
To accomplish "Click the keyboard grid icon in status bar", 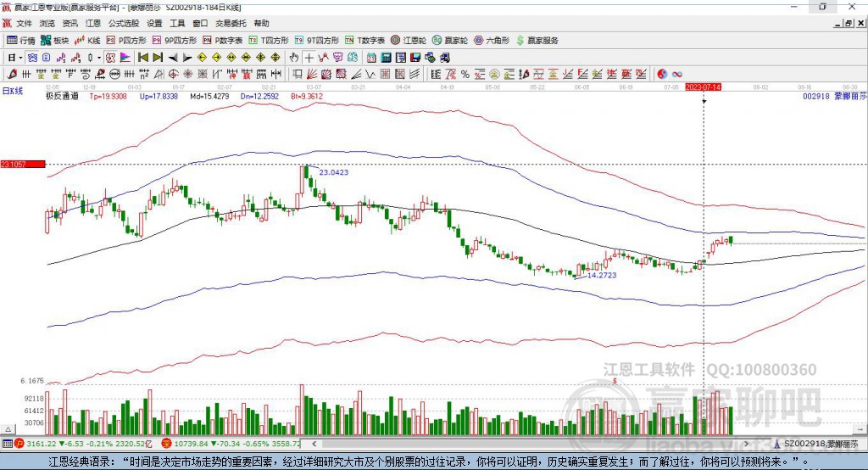I will [x=7, y=444].
